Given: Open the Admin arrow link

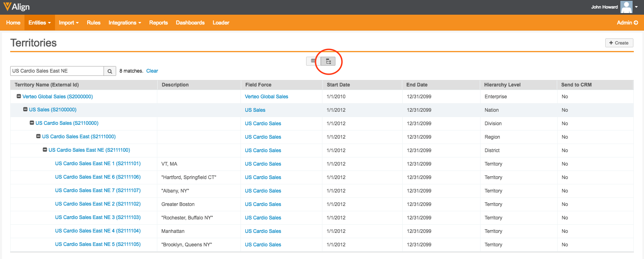Looking at the screenshot, I should click(x=627, y=23).
